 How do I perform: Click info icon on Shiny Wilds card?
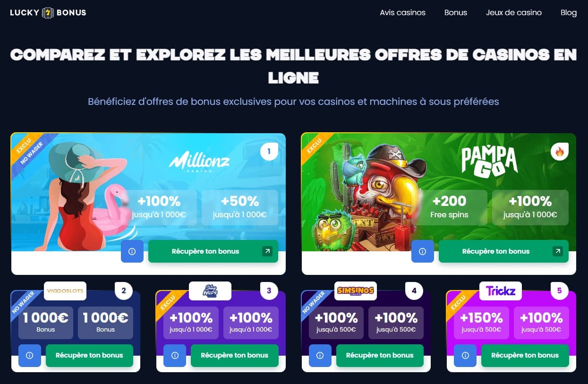(x=175, y=356)
